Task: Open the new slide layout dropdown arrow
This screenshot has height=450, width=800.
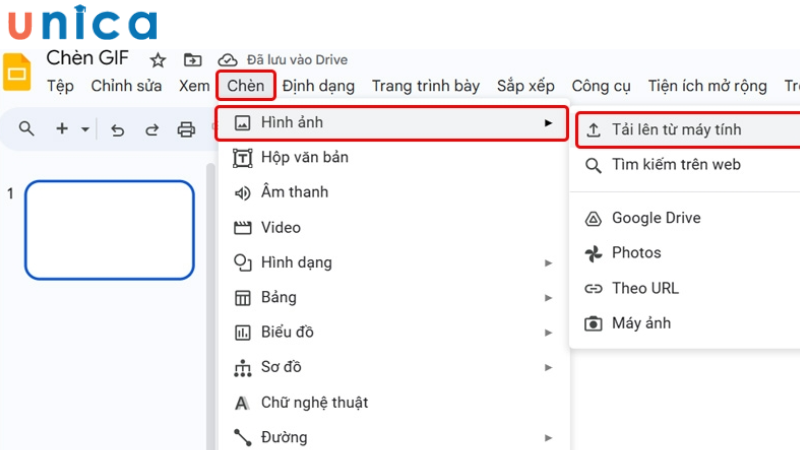Action: point(85,129)
